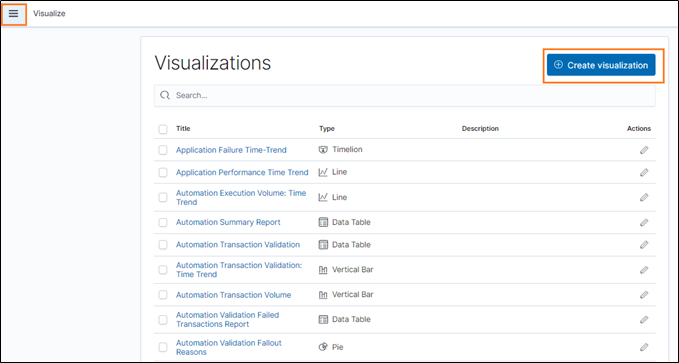Sort the table by the Title column
Image resolution: width=679 pixels, height=363 pixels.
click(183, 129)
